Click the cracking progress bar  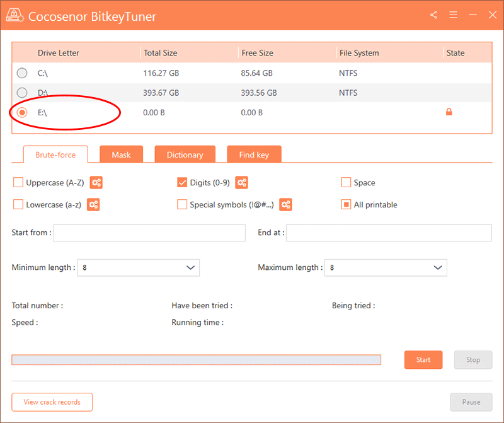tap(197, 359)
